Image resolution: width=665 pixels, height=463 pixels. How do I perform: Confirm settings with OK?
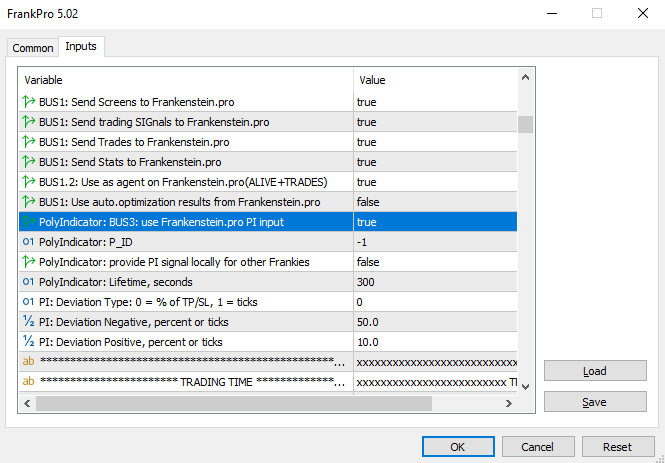458,447
